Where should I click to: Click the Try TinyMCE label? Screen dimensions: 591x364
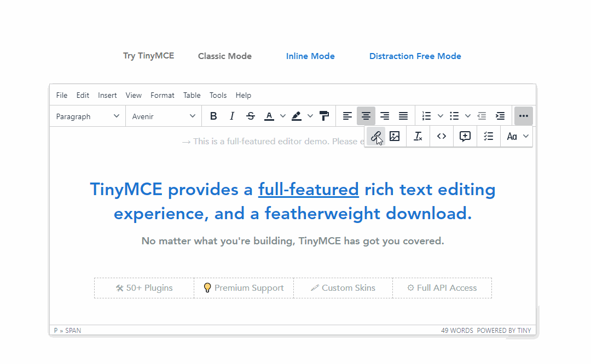click(148, 56)
